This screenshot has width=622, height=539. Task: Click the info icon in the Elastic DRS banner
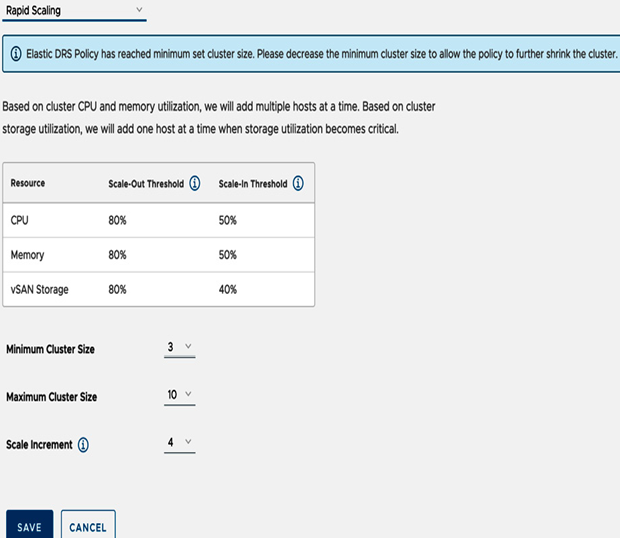click(x=16, y=54)
